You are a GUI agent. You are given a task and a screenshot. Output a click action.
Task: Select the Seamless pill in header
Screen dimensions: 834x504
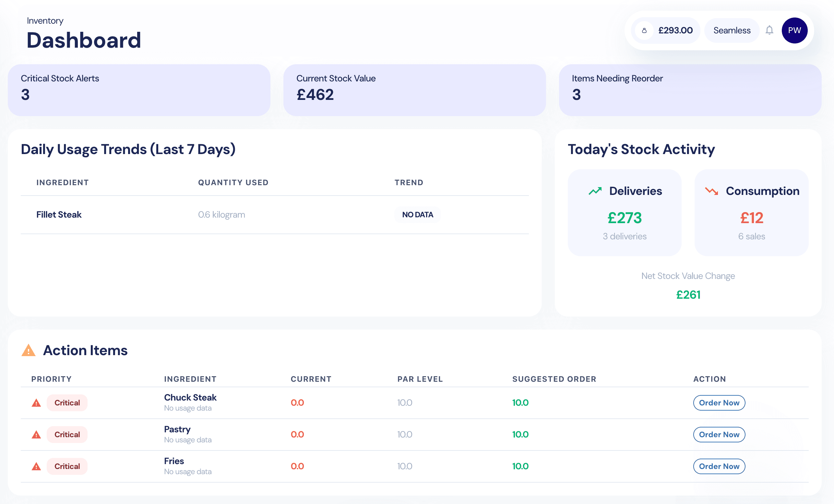click(732, 30)
